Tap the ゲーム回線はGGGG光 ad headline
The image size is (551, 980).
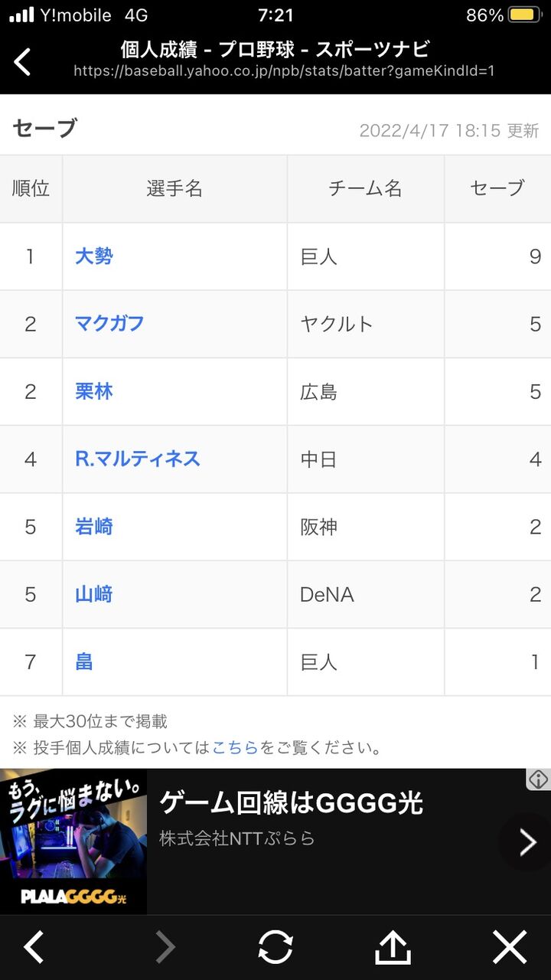click(x=291, y=803)
